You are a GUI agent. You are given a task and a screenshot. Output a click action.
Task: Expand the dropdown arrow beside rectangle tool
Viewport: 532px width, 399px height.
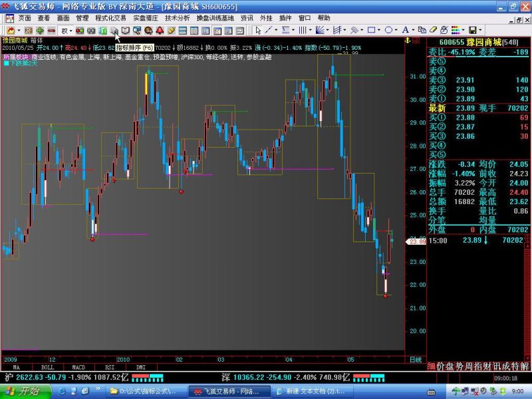379,31
